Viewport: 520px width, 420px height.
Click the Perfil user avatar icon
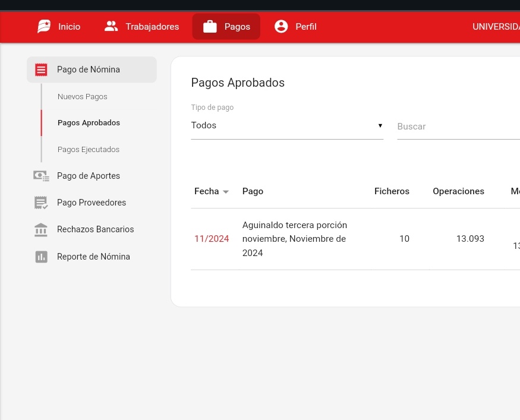coord(281,26)
